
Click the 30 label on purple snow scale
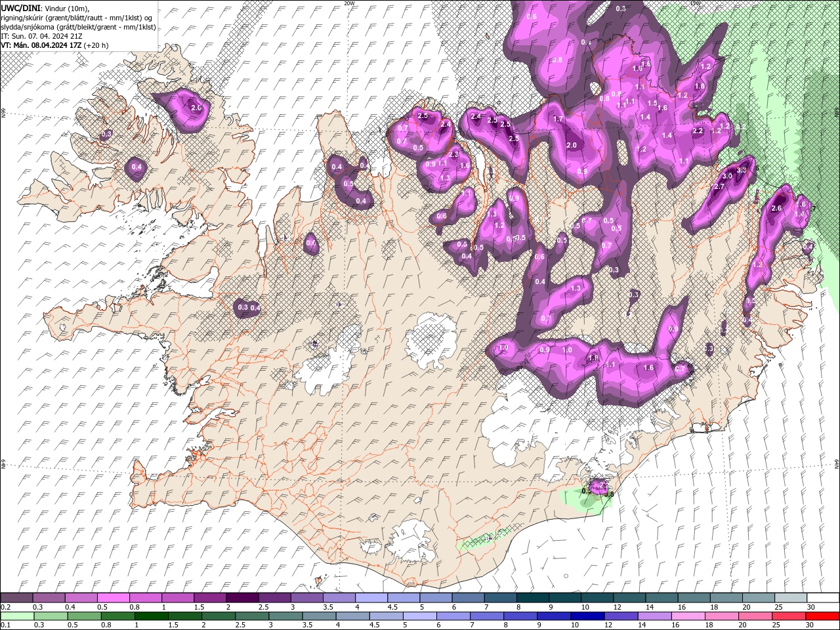pos(812,607)
